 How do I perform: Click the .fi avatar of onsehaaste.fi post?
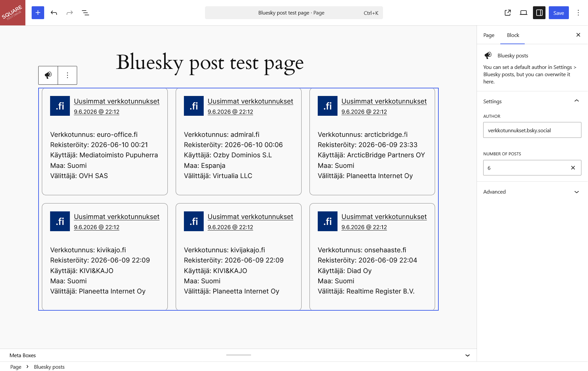[x=328, y=221]
